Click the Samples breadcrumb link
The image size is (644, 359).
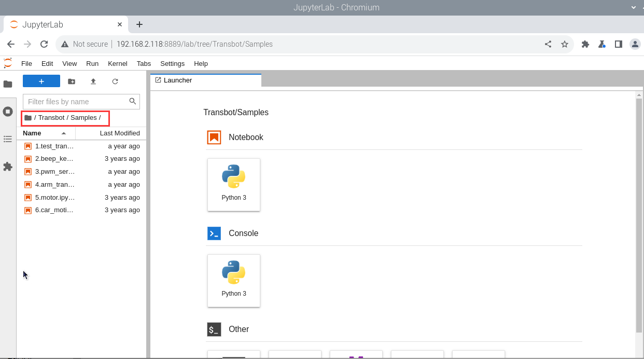pyautogui.click(x=83, y=118)
